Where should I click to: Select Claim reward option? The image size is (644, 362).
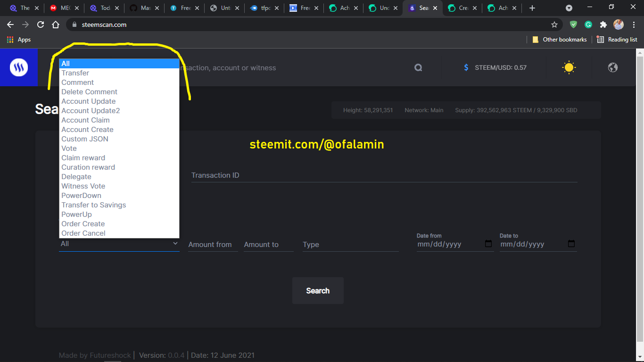[119, 158]
